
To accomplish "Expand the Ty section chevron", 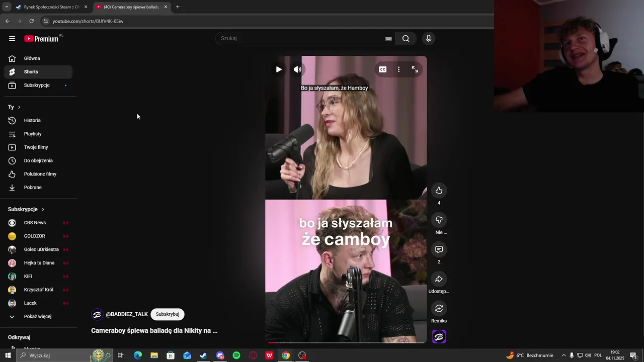I will (x=19, y=107).
